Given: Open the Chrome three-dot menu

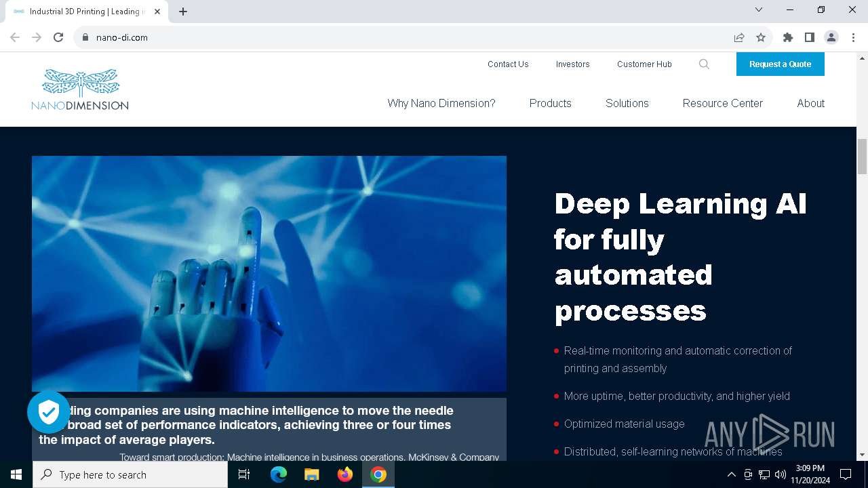Looking at the screenshot, I should click(x=852, y=37).
